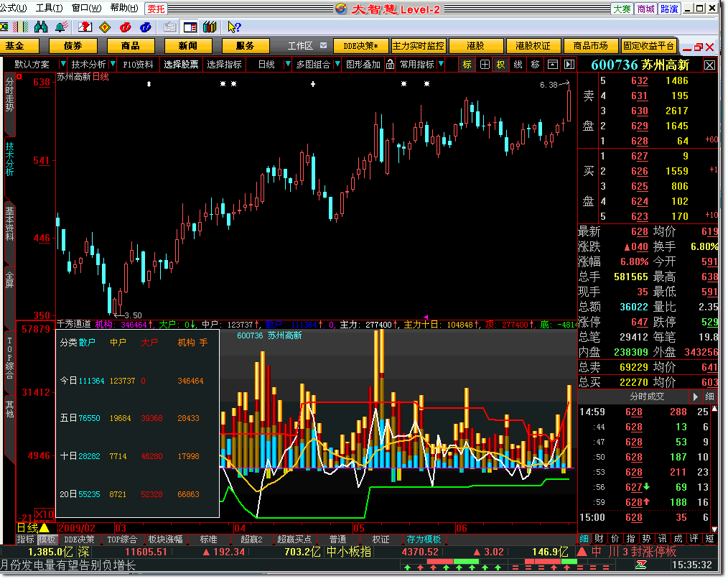Select the DDE决策 bottom tab

click(x=80, y=539)
